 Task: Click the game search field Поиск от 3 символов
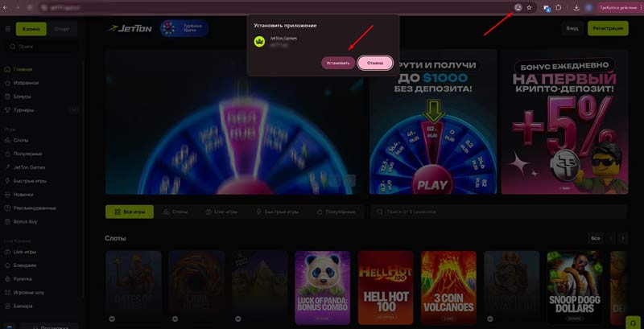498,212
